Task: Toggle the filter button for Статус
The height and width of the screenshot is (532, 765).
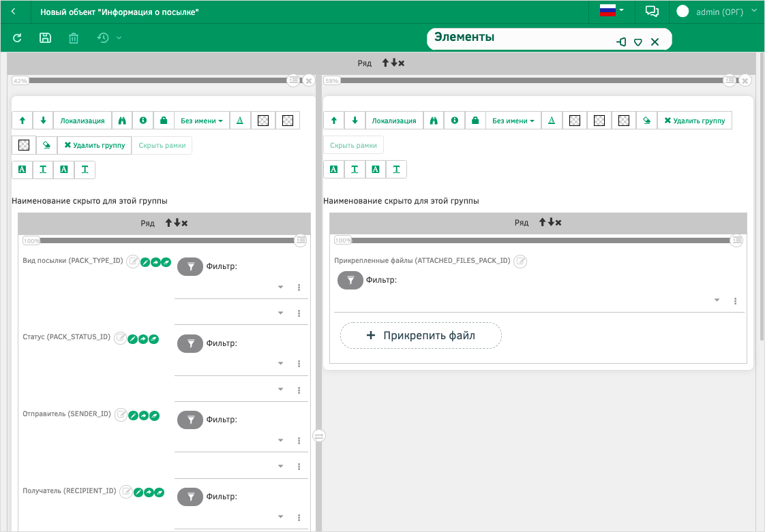Action: click(190, 343)
